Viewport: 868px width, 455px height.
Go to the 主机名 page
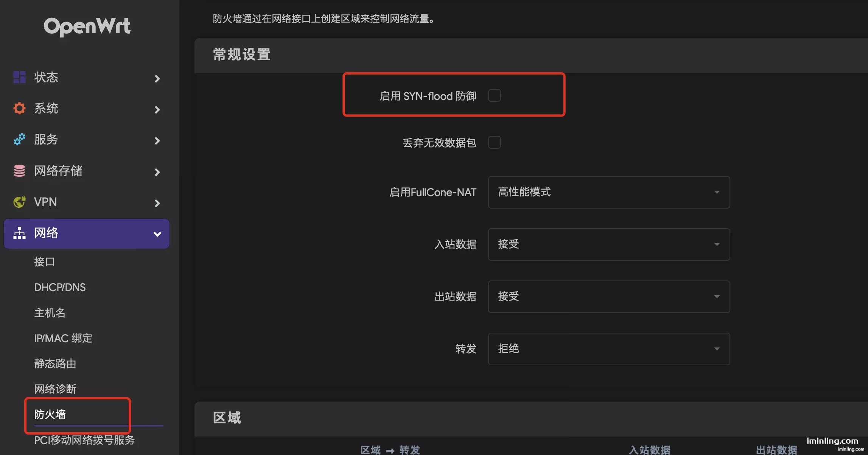pos(50,313)
